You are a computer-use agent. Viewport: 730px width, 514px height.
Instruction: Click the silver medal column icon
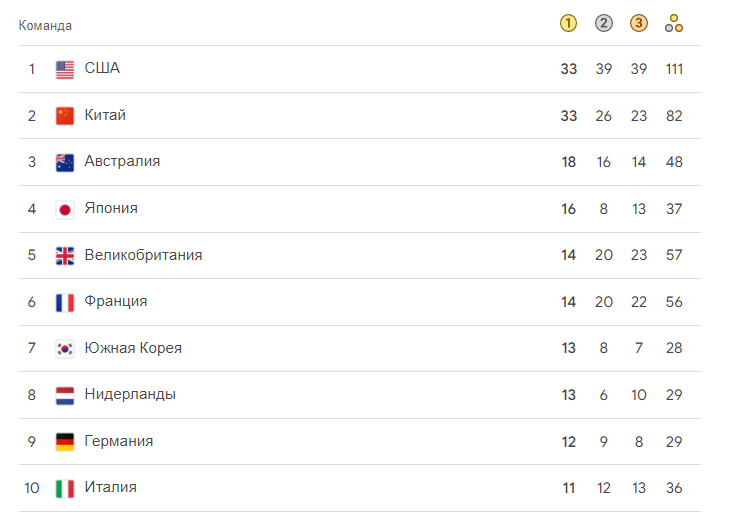click(604, 24)
